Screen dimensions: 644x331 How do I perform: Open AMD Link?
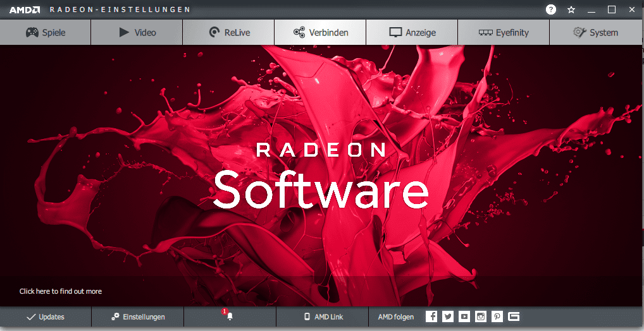(323, 316)
